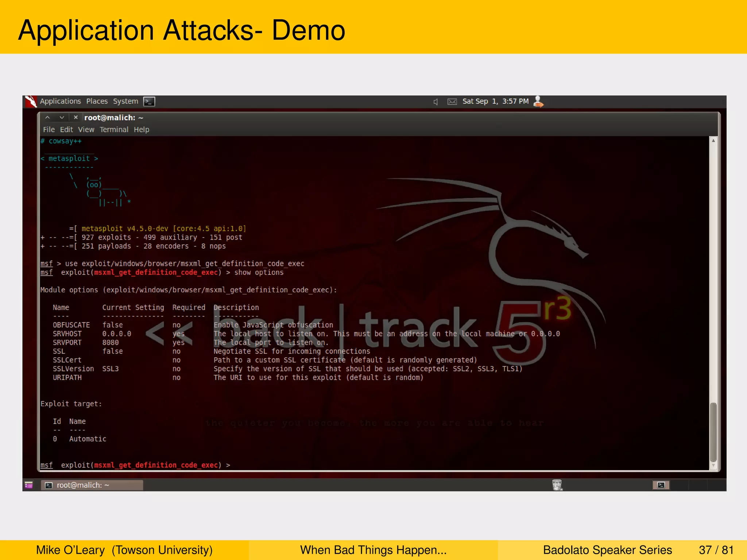The image size is (747, 560).
Task: Select root@malich taskbar window button
Action: point(92,485)
